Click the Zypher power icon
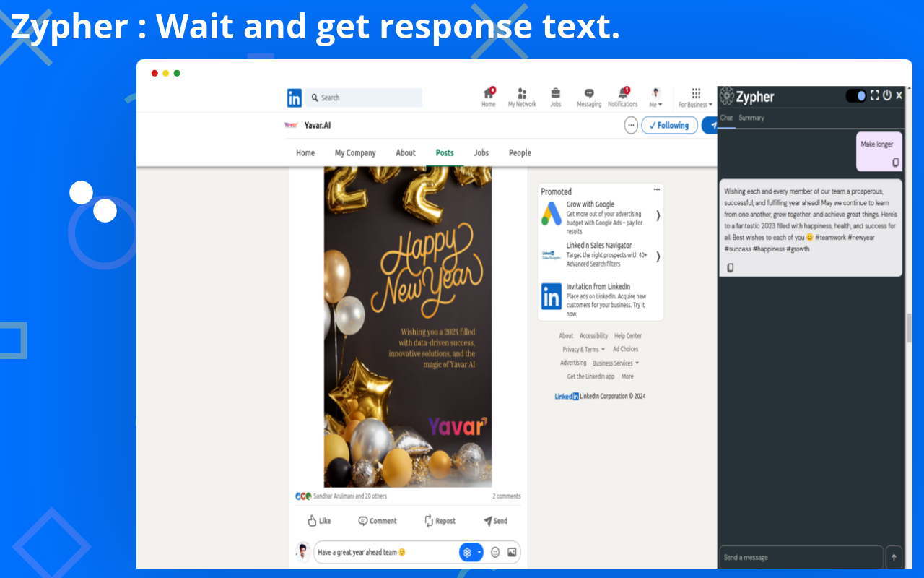Image resolution: width=924 pixels, height=578 pixels. [x=887, y=95]
